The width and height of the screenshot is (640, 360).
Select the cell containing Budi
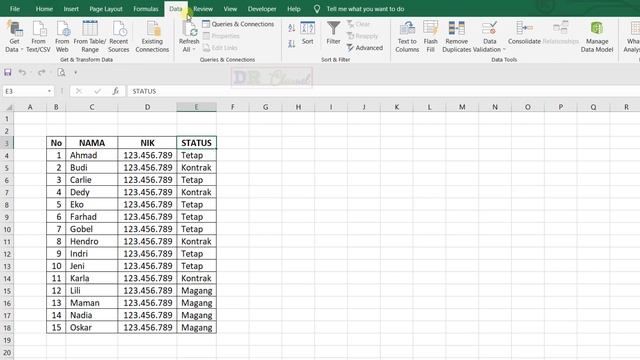click(92, 168)
